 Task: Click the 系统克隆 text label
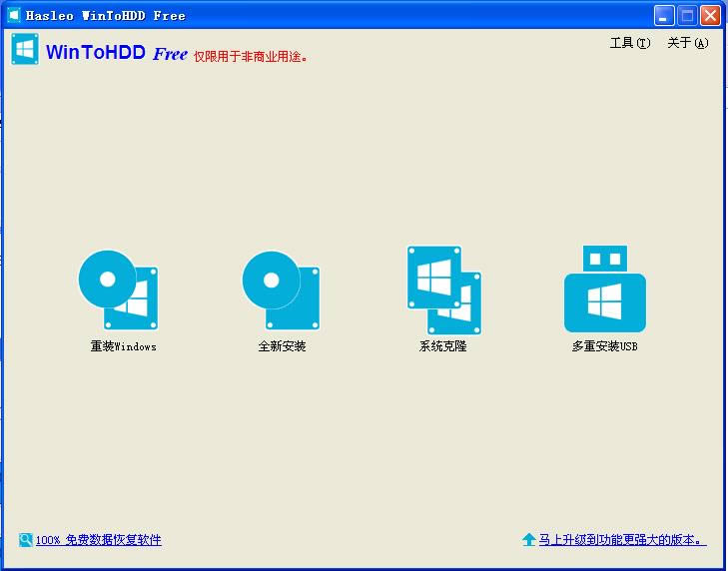tap(443, 346)
